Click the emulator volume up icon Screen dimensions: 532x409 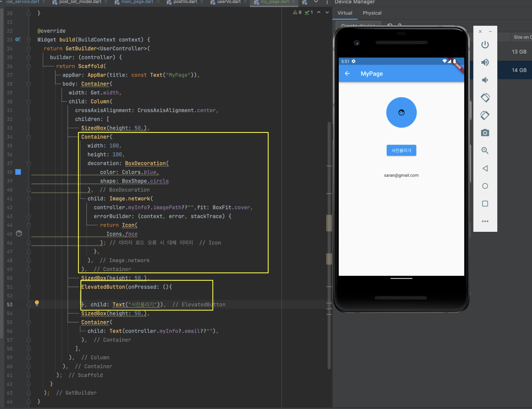(x=485, y=62)
